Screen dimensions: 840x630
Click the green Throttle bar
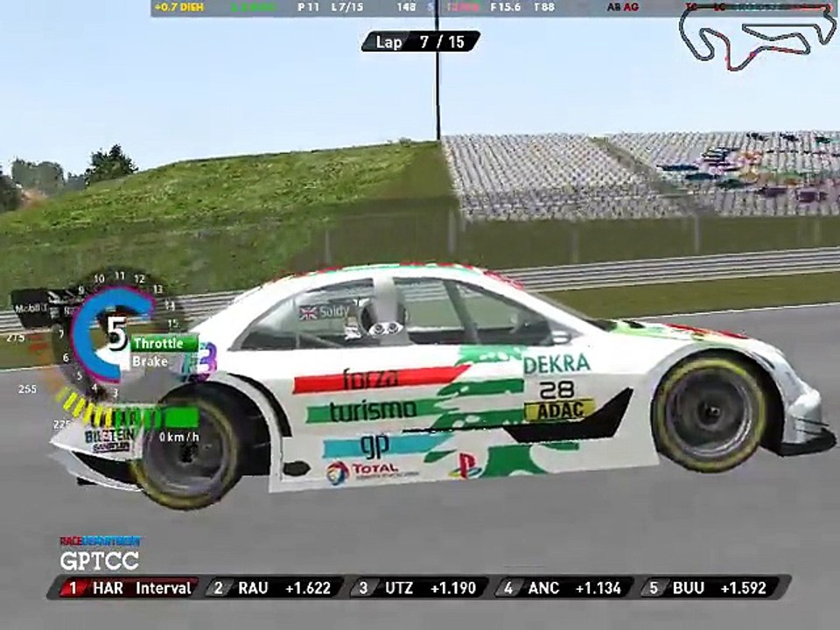coord(164,343)
